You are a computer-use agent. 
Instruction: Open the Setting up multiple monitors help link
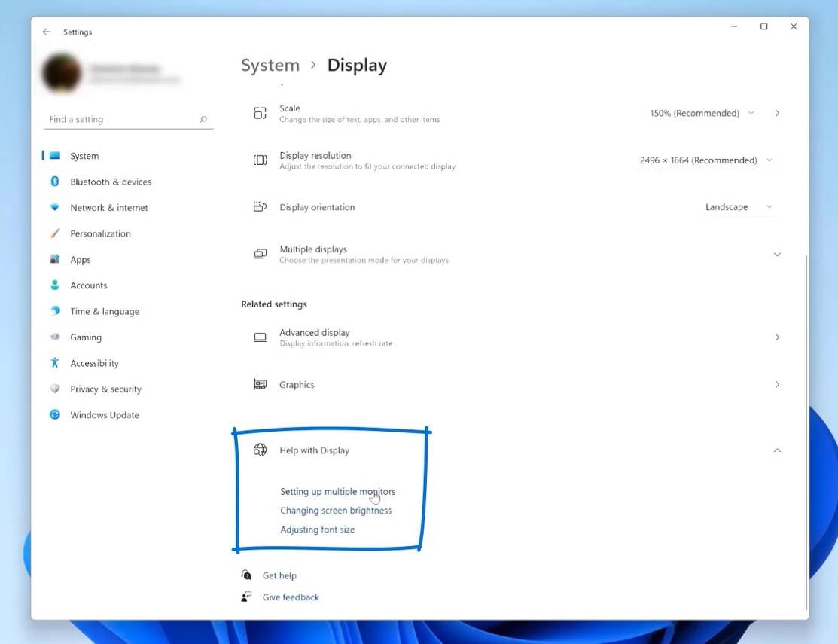[337, 491]
